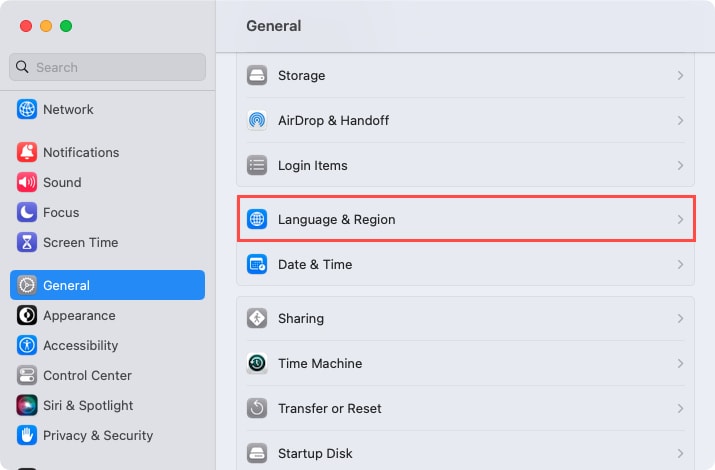
Task: Click the Language & Region globe icon
Action: point(257,219)
